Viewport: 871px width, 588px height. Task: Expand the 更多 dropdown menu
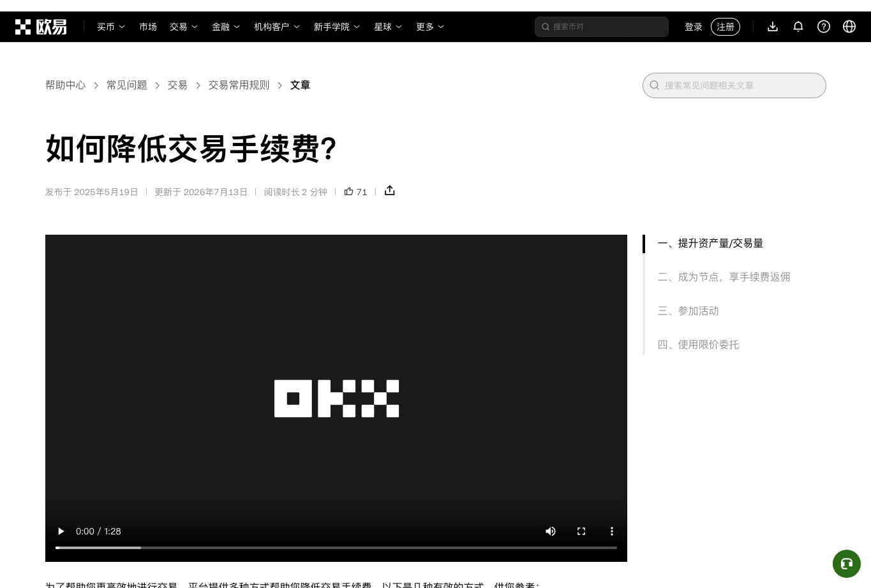(430, 27)
